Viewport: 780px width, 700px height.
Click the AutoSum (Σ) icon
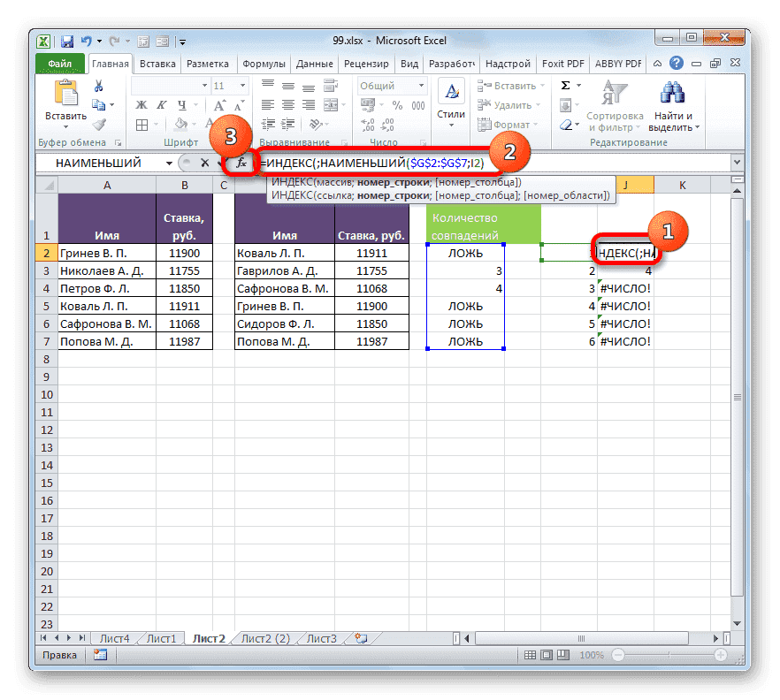564,84
